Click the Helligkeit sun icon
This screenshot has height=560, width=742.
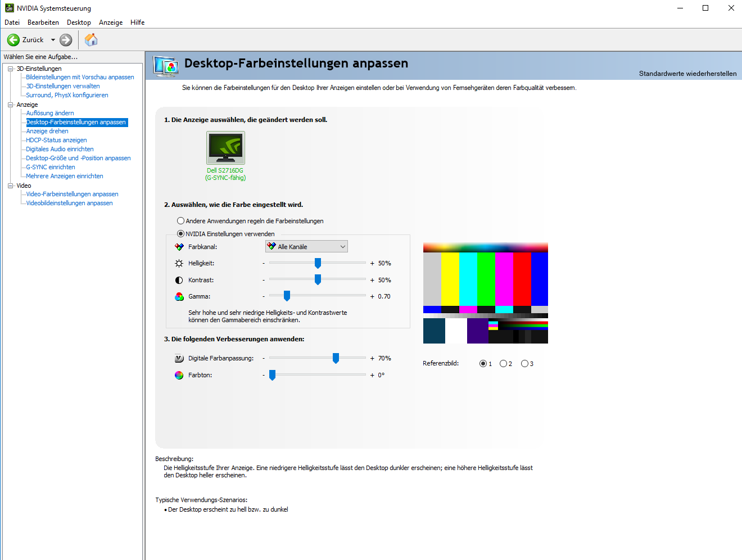pyautogui.click(x=179, y=263)
